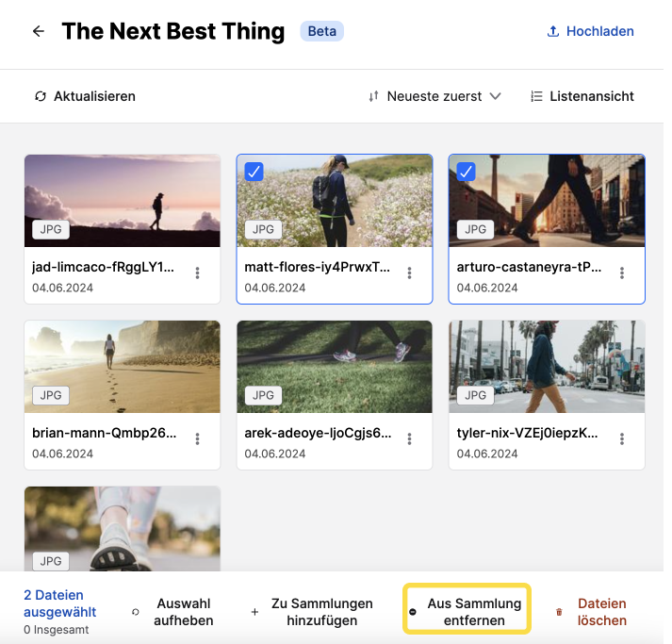Open three-dot menu for arek-adeoye file
This screenshot has height=644, width=672.
(x=410, y=439)
